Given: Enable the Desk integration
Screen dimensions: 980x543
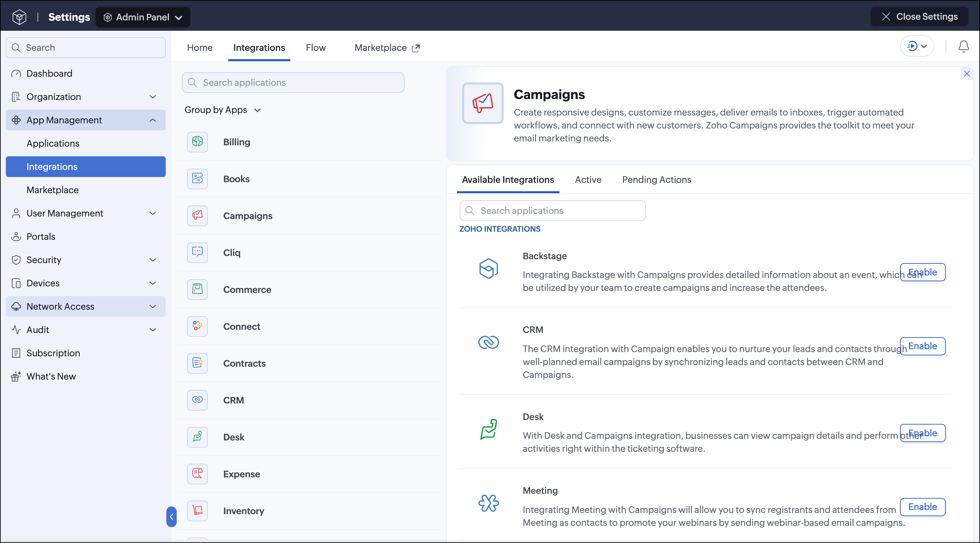Looking at the screenshot, I should (922, 433).
